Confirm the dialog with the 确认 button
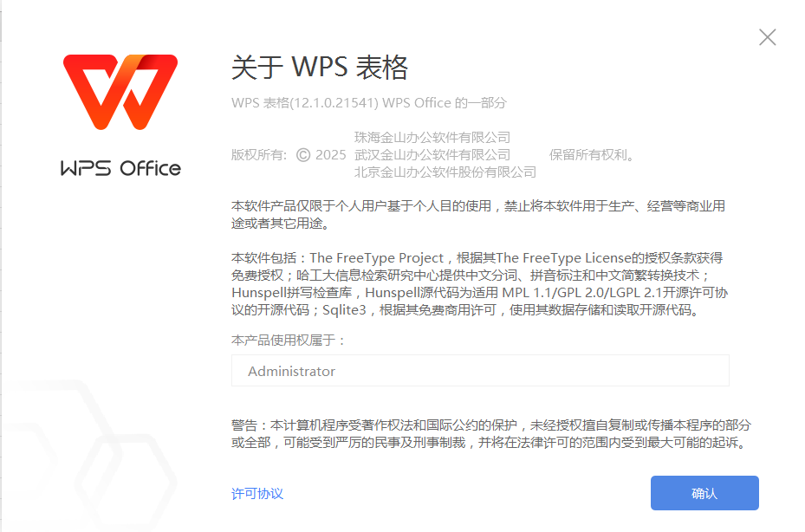 pyautogui.click(x=704, y=493)
